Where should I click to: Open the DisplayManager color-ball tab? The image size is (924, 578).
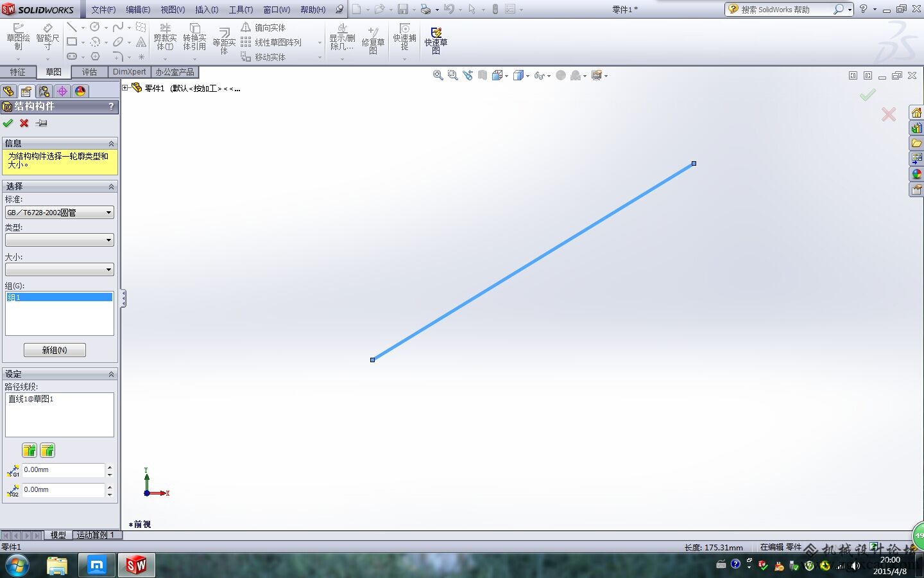click(x=80, y=91)
